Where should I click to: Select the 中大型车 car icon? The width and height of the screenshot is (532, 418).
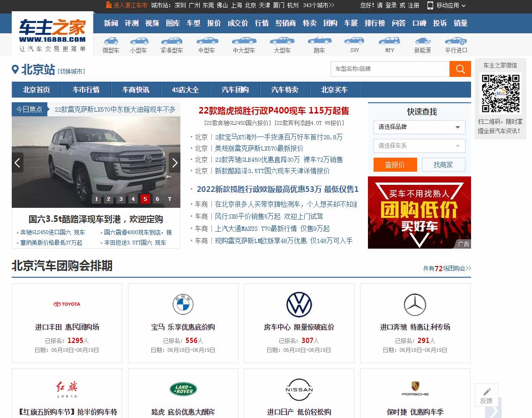pyautogui.click(x=244, y=41)
